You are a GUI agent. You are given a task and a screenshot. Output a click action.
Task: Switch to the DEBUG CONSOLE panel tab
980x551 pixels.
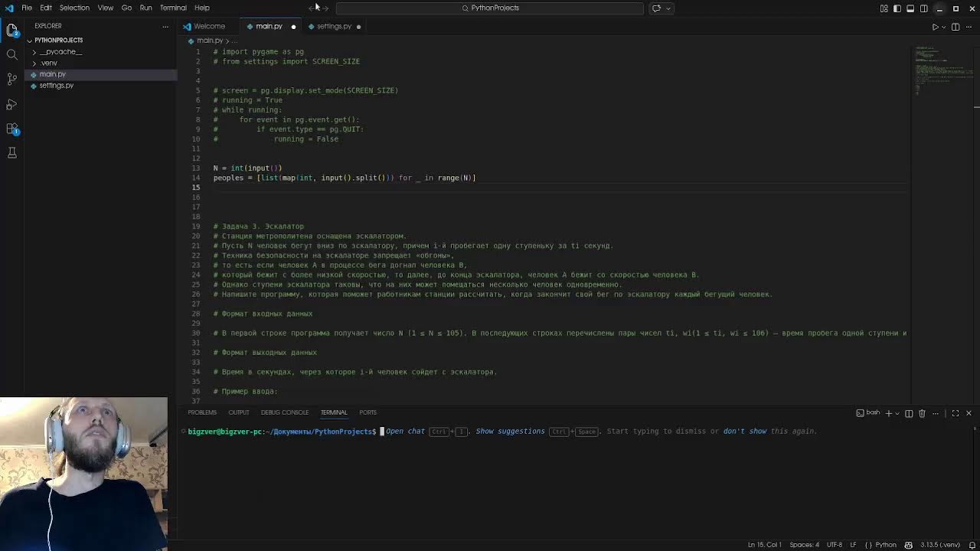tap(285, 412)
